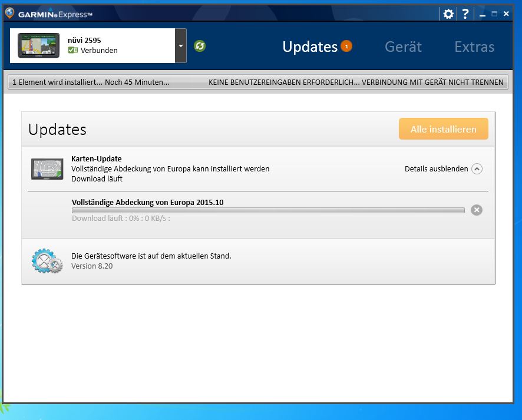Viewport: 522px width, 420px height.
Task: Minimize the Garmin Express window
Action: [x=483, y=14]
